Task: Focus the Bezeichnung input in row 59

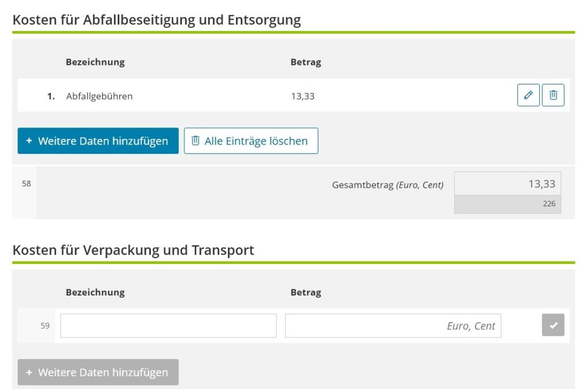Action: click(168, 325)
